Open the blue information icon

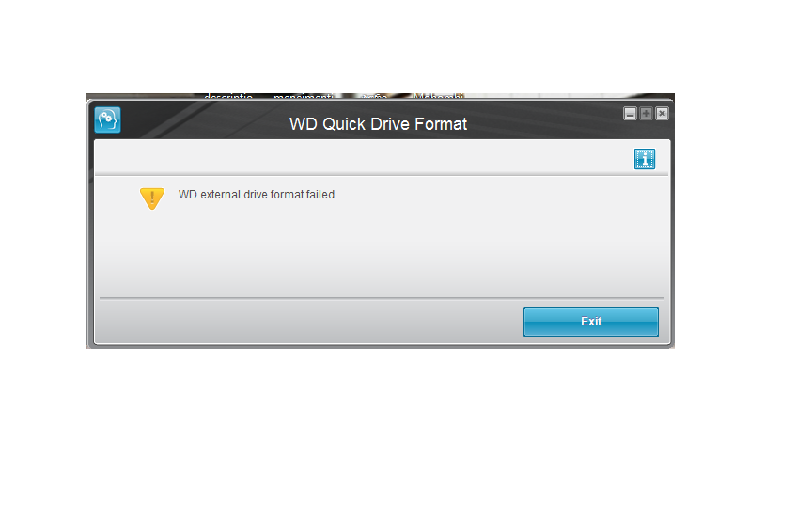[x=645, y=159]
